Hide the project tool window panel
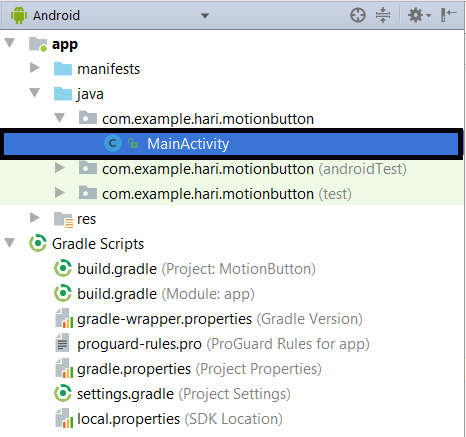 click(448, 15)
